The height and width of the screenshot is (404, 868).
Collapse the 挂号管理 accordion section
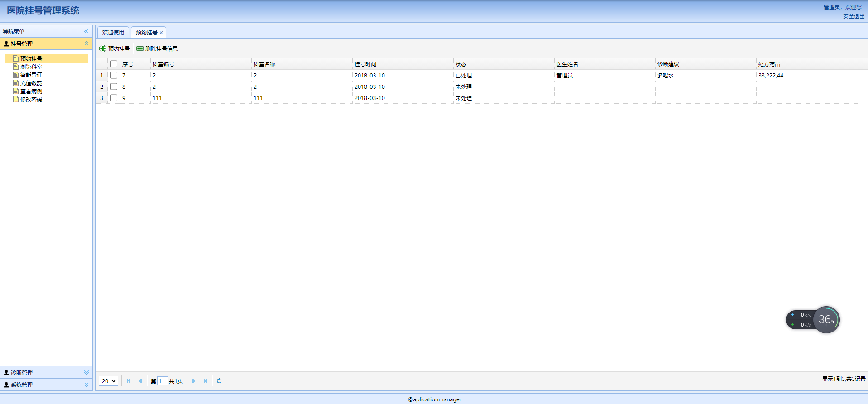pyautogui.click(x=86, y=43)
